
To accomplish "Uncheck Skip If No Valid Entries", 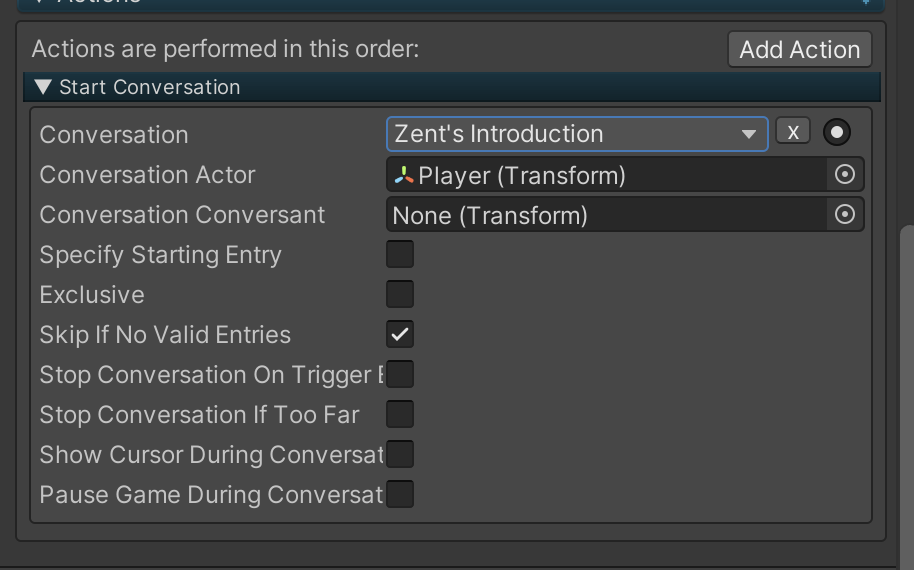I will tap(400, 334).
